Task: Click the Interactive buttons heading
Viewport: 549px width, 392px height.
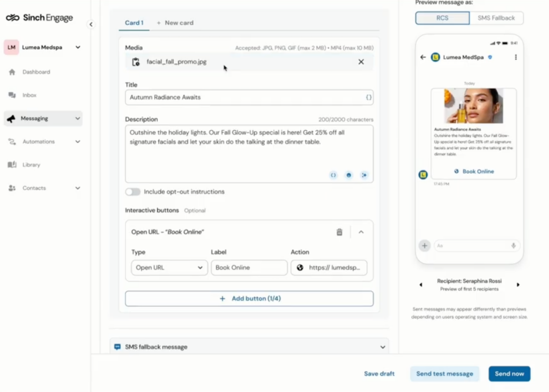Action: coord(152,210)
